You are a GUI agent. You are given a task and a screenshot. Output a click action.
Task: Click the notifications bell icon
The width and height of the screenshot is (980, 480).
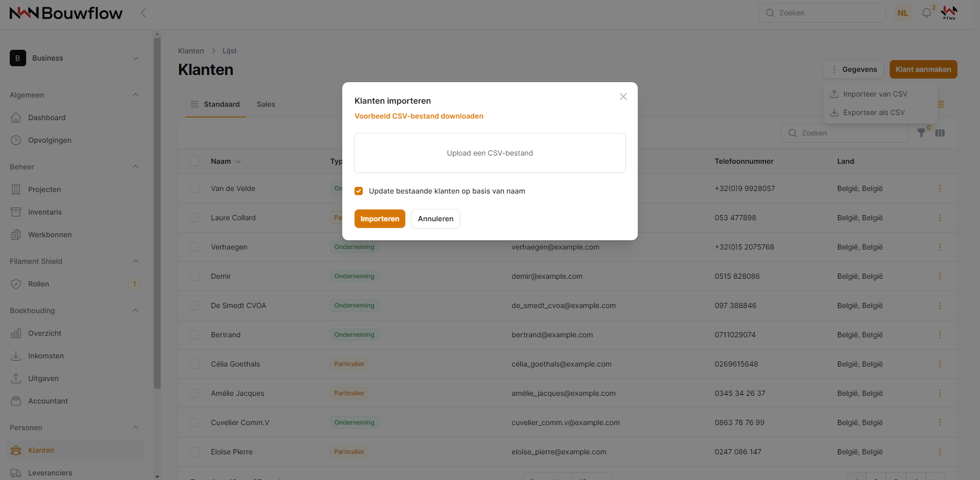[926, 13]
